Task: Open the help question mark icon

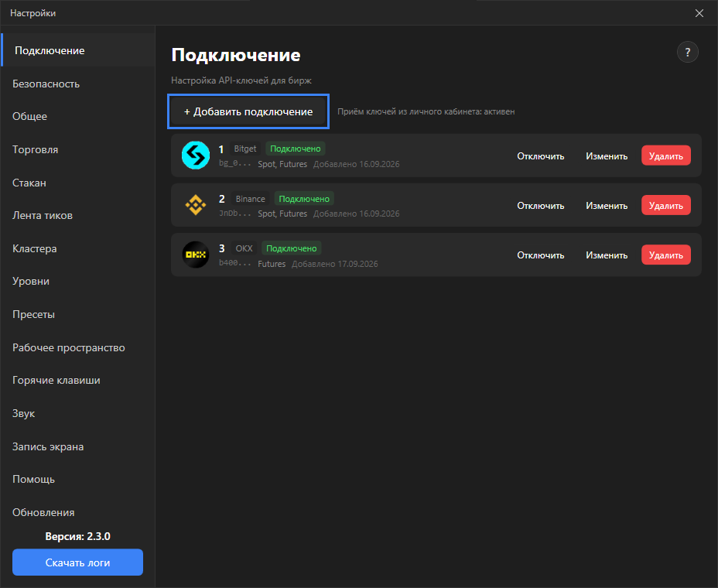Action: pos(687,52)
